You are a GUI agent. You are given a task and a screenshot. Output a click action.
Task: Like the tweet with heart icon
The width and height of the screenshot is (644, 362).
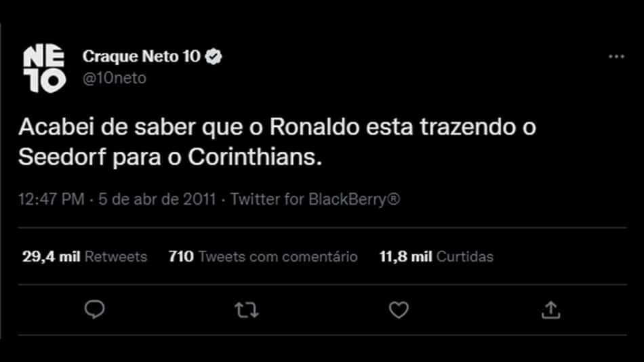click(399, 310)
